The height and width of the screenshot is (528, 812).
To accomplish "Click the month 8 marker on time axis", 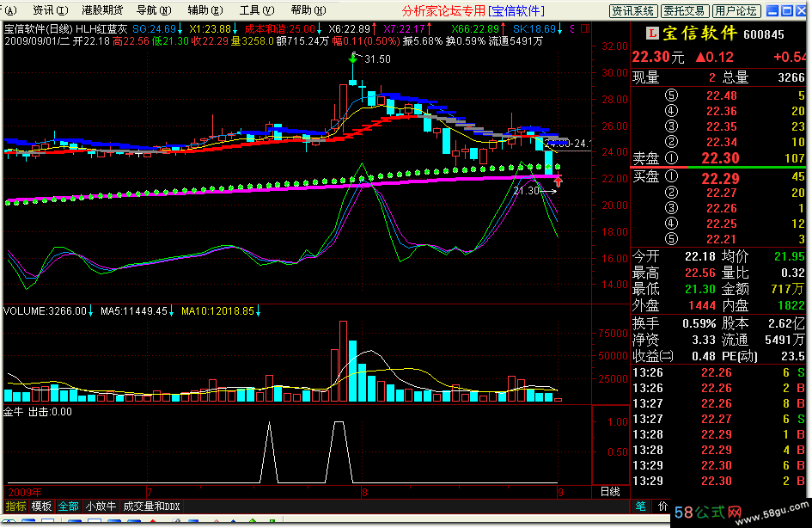I will [364, 492].
